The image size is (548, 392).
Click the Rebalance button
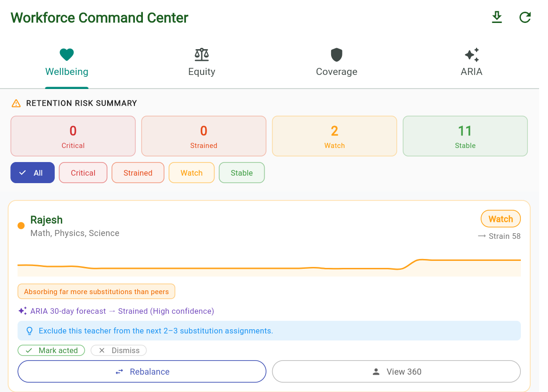coord(142,371)
